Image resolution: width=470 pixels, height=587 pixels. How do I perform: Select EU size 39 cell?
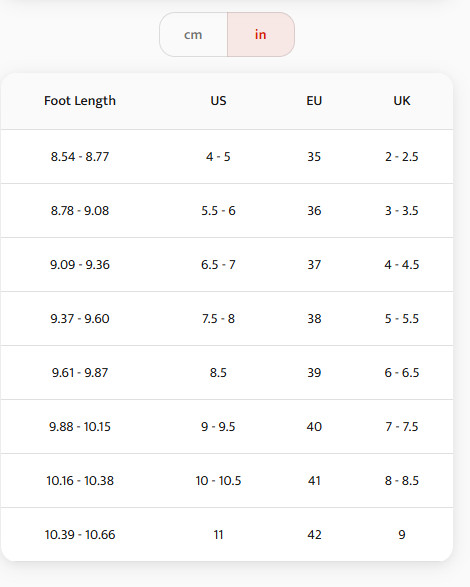pos(314,372)
